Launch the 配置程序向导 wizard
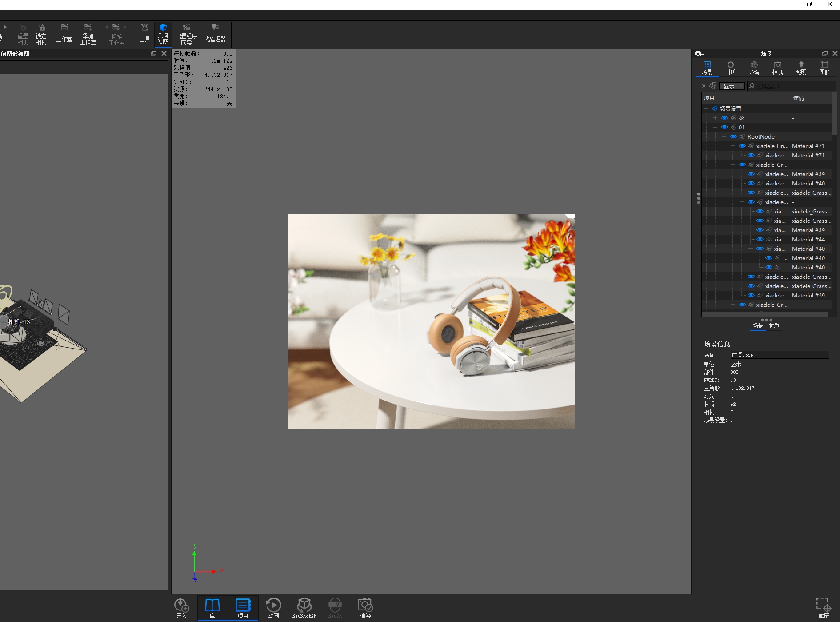This screenshot has width=840, height=622. 186,35
